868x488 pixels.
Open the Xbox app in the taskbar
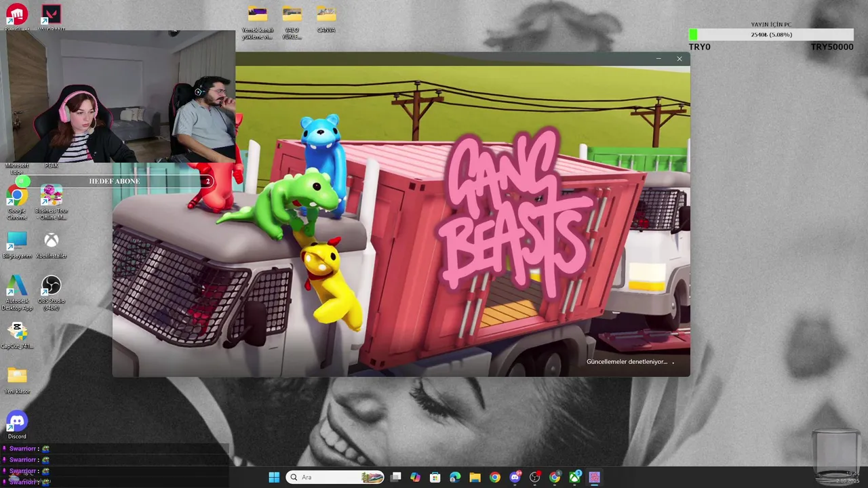coord(574,477)
